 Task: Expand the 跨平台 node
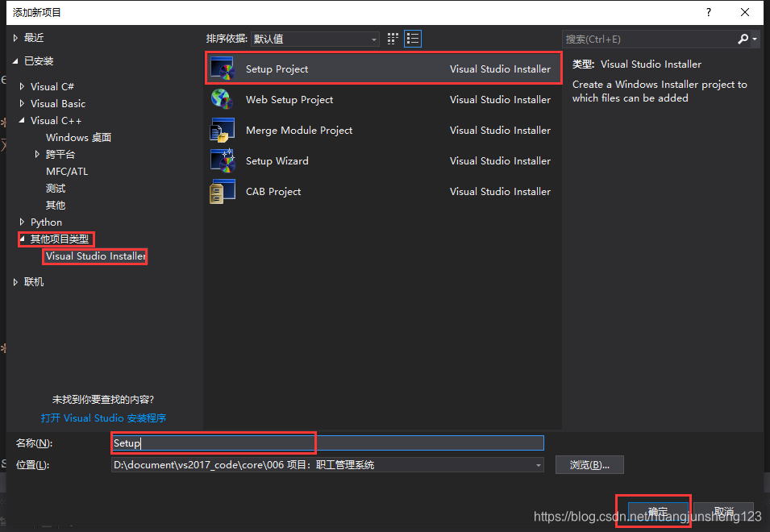[x=37, y=154]
